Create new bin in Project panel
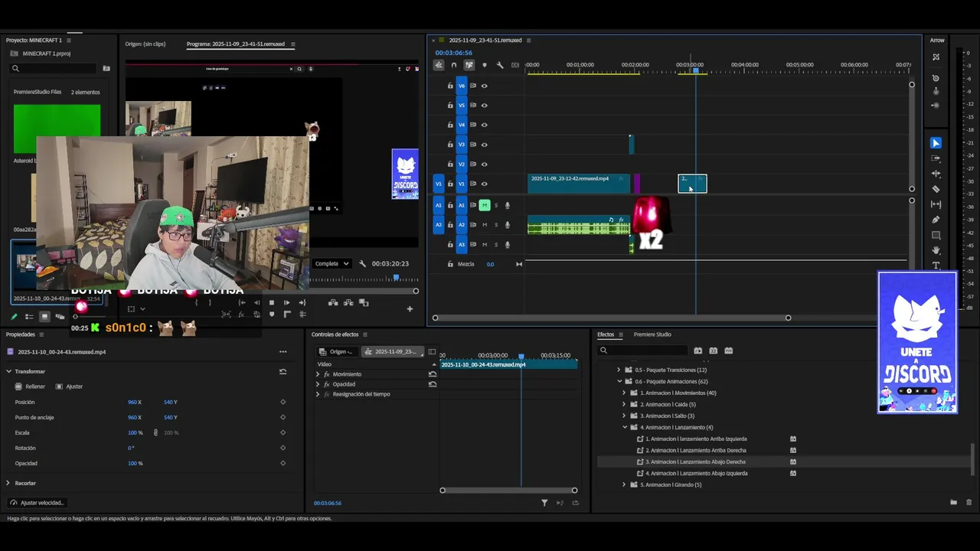The image size is (980, 551). point(106,69)
